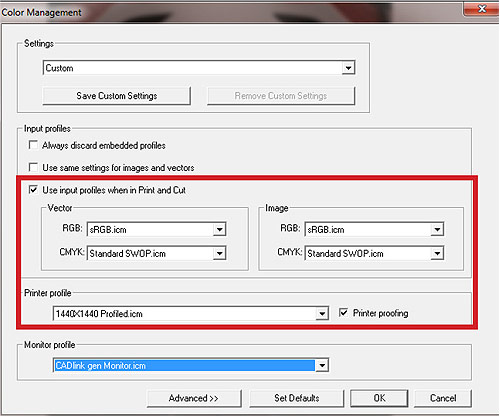Screen dimensions: 500x416
Task: Open the Monitor profile dropdown arrow
Action: point(322,365)
